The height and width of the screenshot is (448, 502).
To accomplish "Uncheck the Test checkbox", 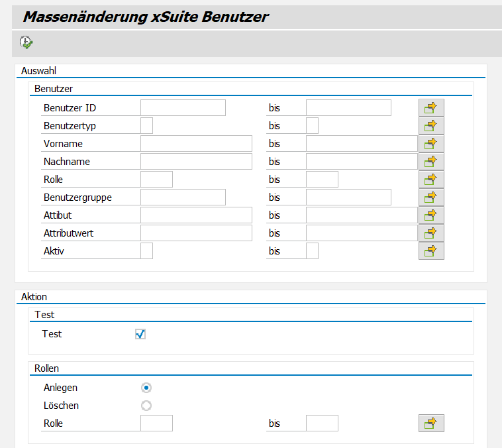I will [x=140, y=334].
